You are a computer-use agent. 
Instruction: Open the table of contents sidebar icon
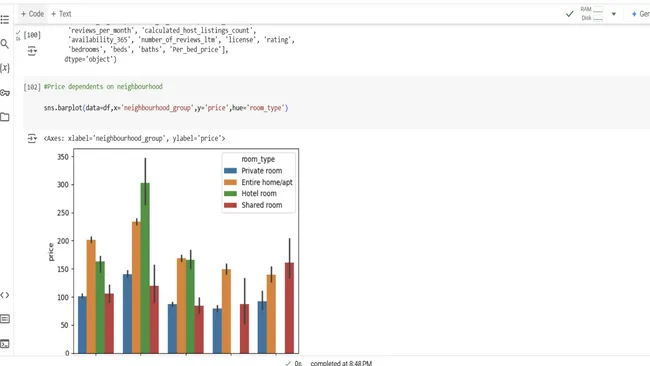coord(5,19)
